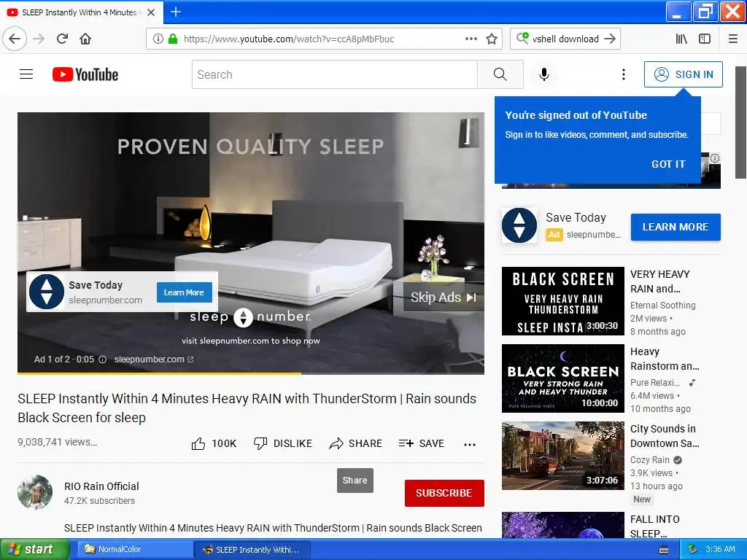Open FALL INTO SLEEP video thumbnail

coord(562,525)
